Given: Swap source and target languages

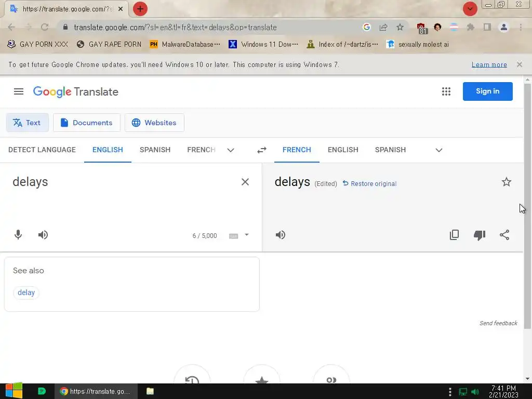Looking at the screenshot, I should [x=262, y=150].
